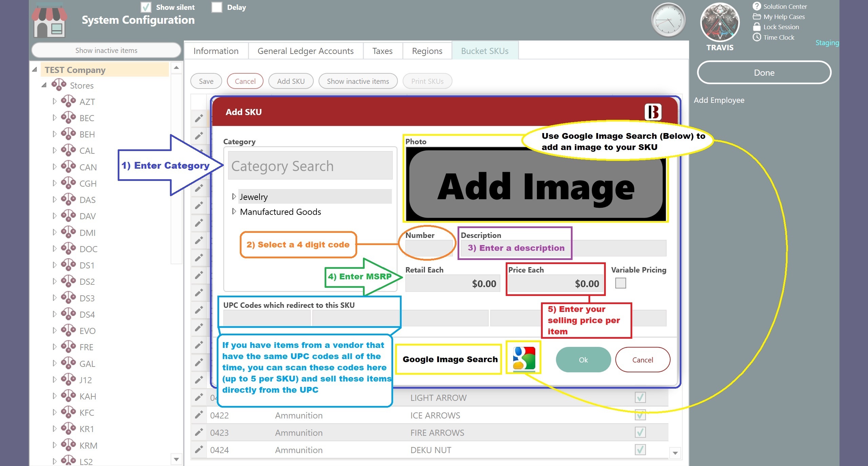
Task: Expand the Jewelry category
Action: tap(234, 197)
